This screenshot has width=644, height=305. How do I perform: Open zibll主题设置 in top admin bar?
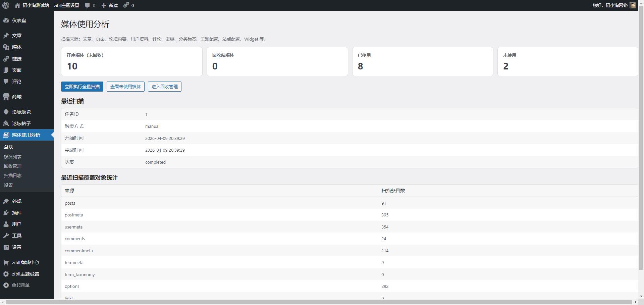coord(66,5)
